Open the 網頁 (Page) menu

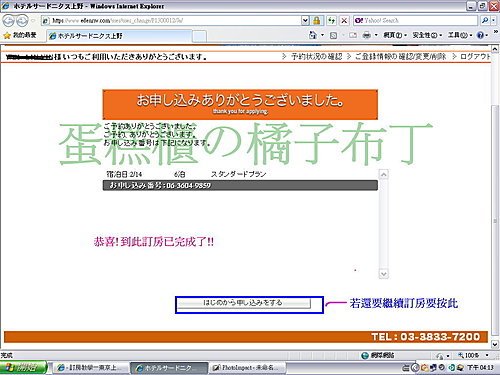[x=395, y=35]
